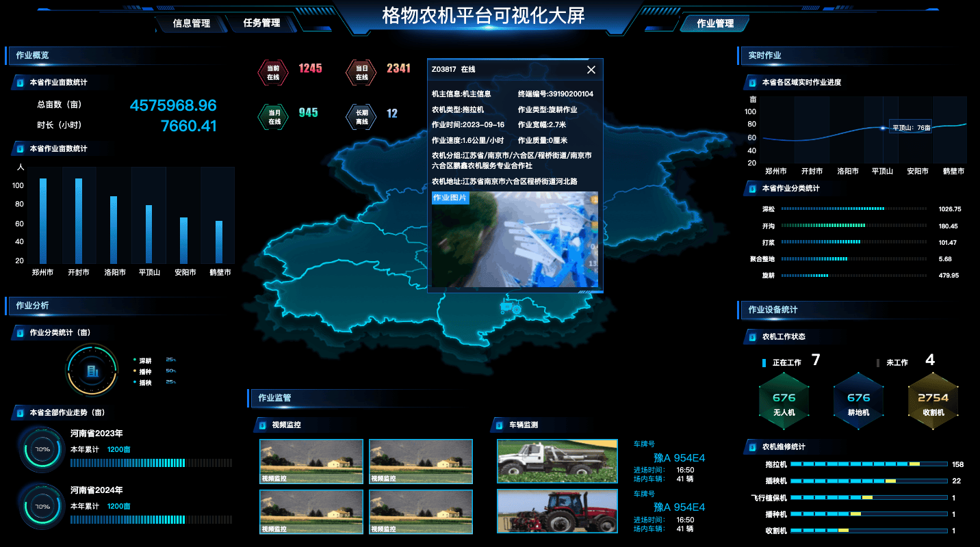Open the 作业管理 tab
The height and width of the screenshot is (547, 980).
(714, 23)
